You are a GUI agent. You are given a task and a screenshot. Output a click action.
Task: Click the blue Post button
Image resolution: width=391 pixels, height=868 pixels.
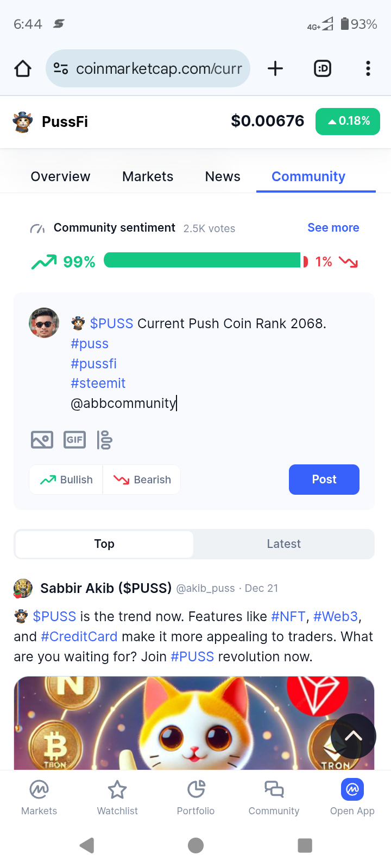pos(324,480)
